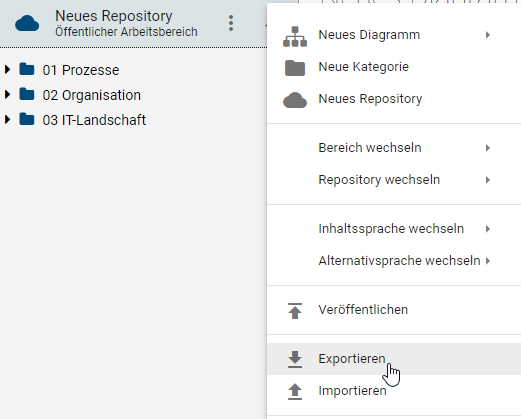Open the Repository wechseln submenu arrow
This screenshot has width=521, height=419.
488,180
